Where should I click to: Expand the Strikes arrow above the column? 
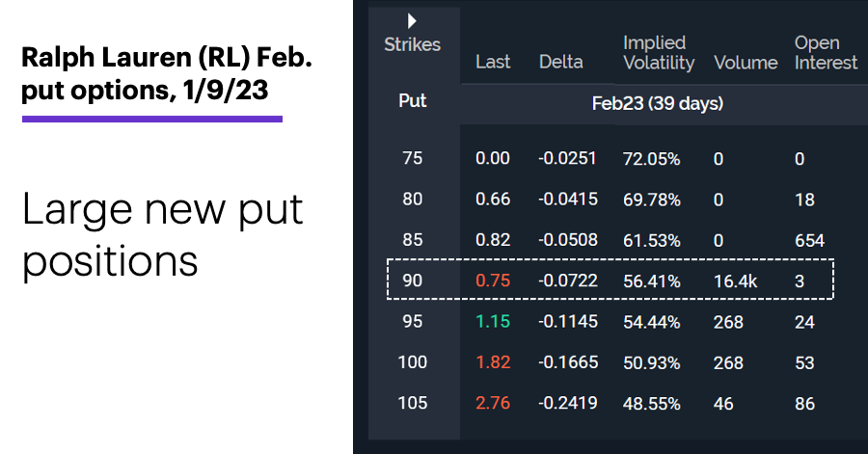tap(412, 21)
